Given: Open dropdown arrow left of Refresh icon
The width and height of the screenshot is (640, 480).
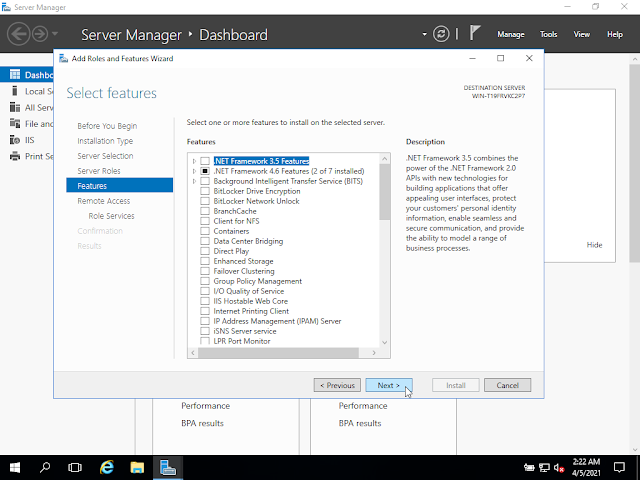Looking at the screenshot, I should click(424, 34).
